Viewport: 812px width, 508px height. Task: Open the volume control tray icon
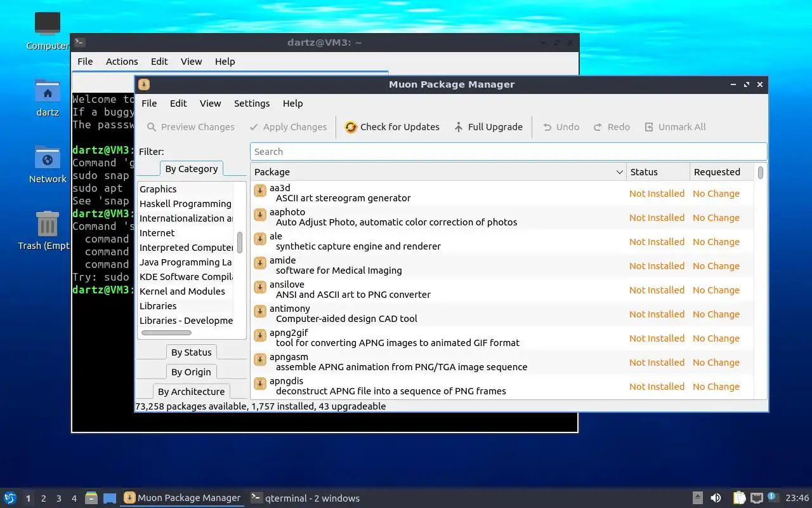click(716, 498)
